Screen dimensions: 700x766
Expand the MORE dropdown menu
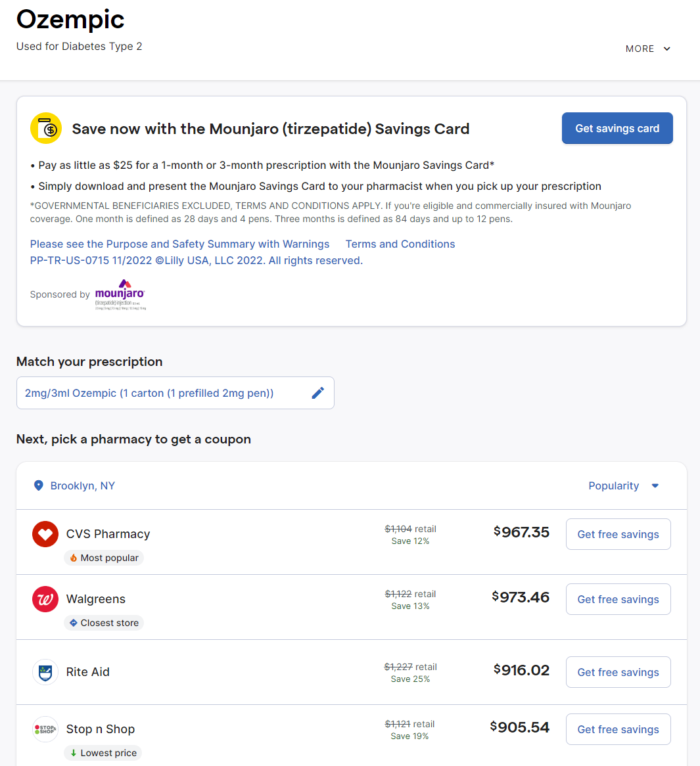pos(648,49)
